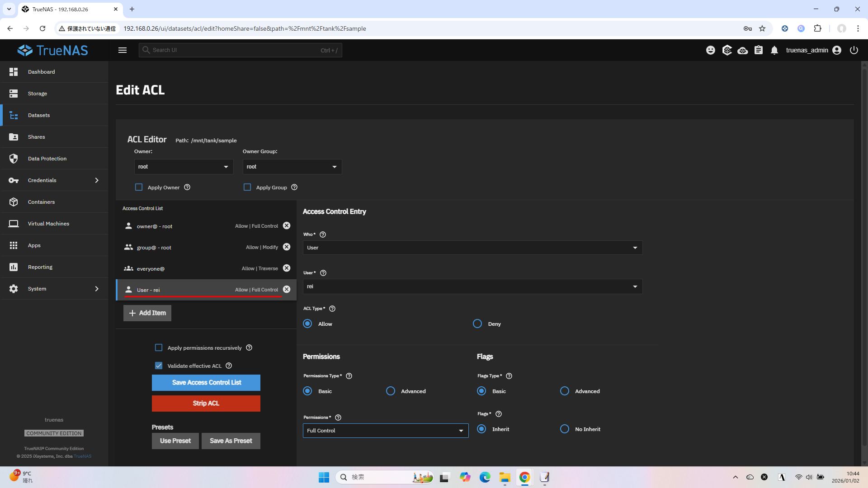Show help for ACL Type field
868x488 pixels.
coord(332,309)
